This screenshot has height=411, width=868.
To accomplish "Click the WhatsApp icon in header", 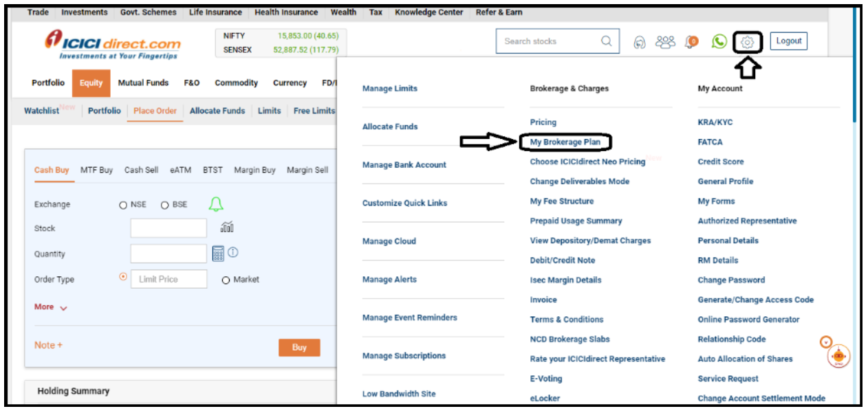I will 719,42.
